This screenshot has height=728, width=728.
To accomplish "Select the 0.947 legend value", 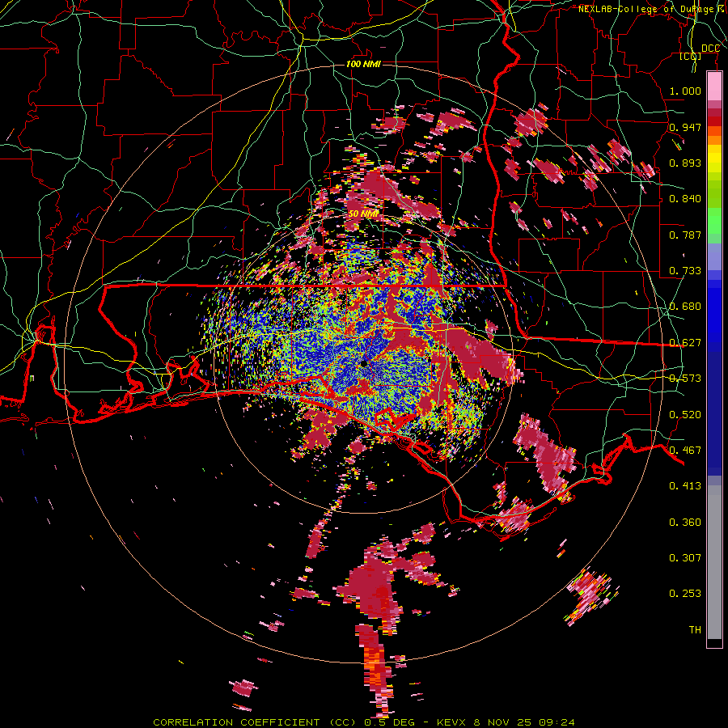I will tap(685, 127).
